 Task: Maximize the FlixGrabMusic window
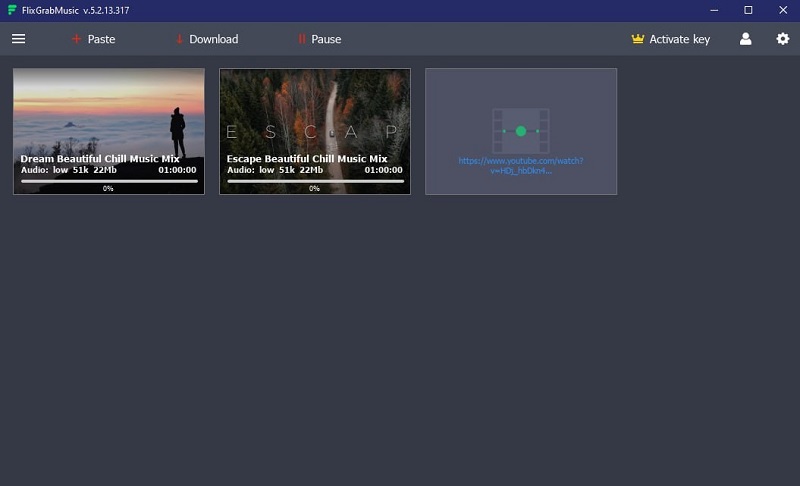point(748,10)
